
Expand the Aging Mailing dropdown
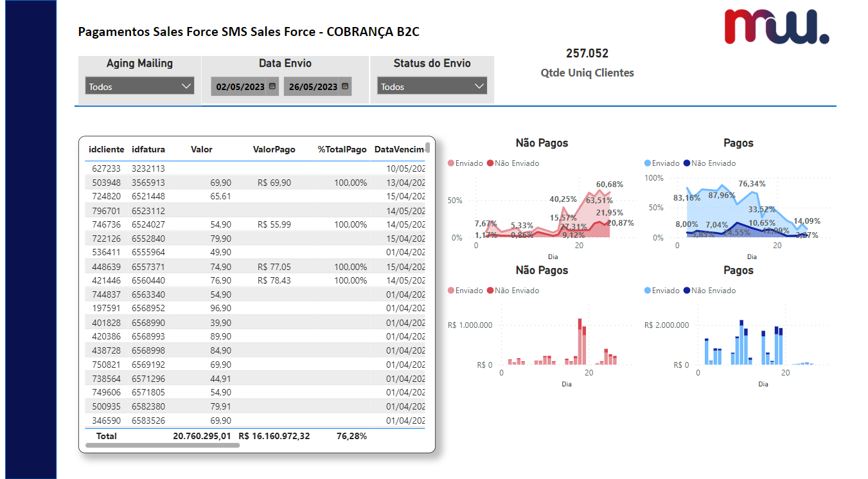click(x=140, y=86)
